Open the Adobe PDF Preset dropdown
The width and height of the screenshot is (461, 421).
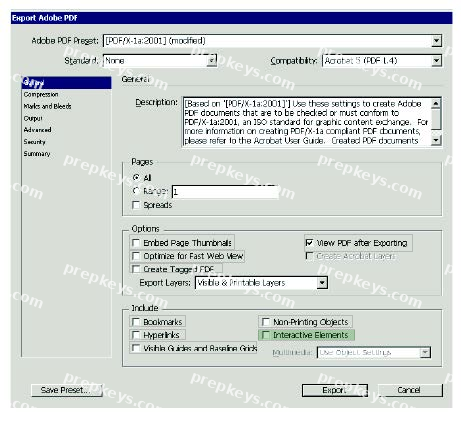point(436,41)
